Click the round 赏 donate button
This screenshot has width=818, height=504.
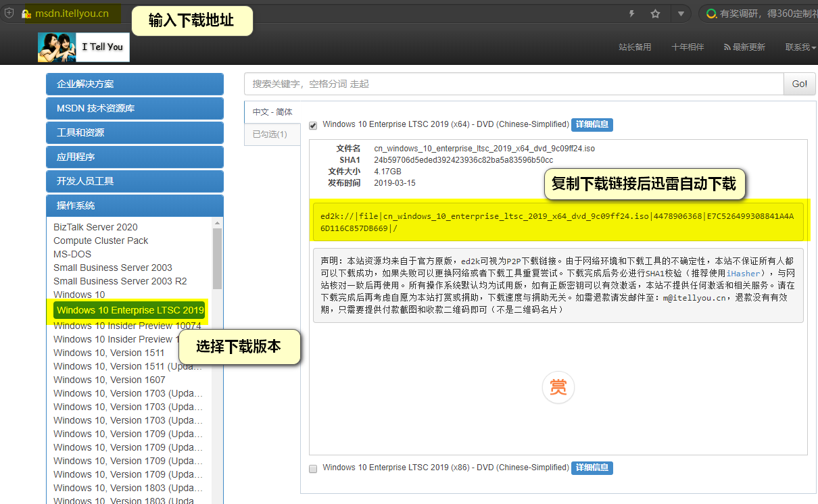click(558, 388)
